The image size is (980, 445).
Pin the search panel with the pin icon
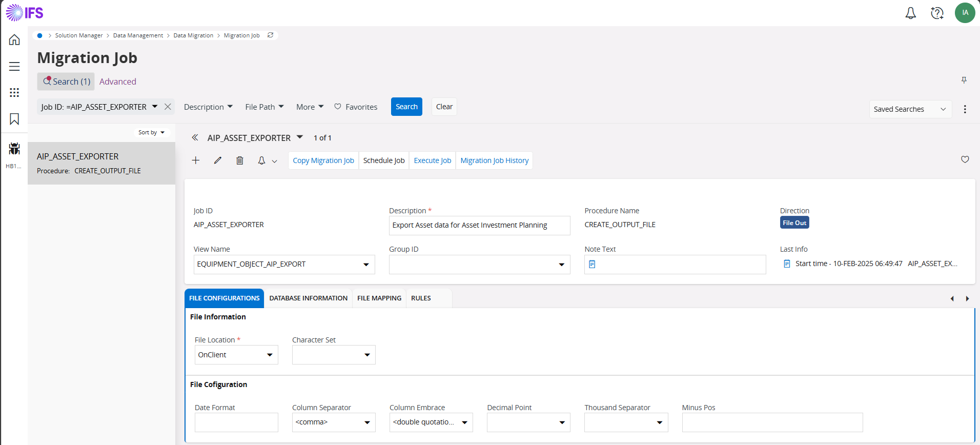click(x=964, y=80)
